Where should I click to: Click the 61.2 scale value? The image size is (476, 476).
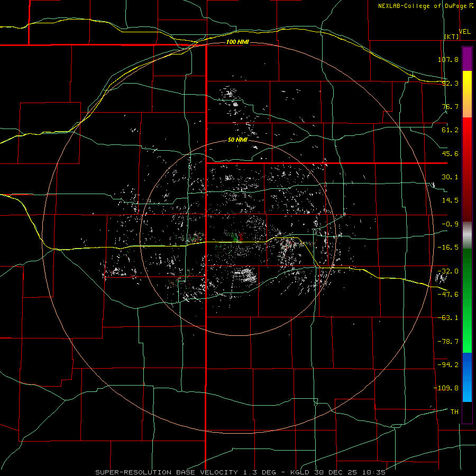pyautogui.click(x=450, y=130)
